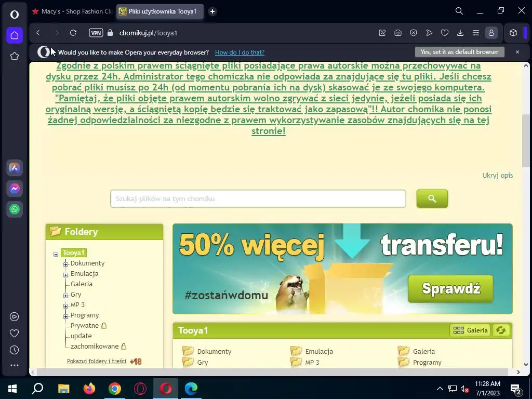Reload the chomikuj.pl page
Image resolution: width=532 pixels, height=399 pixels.
point(73,33)
